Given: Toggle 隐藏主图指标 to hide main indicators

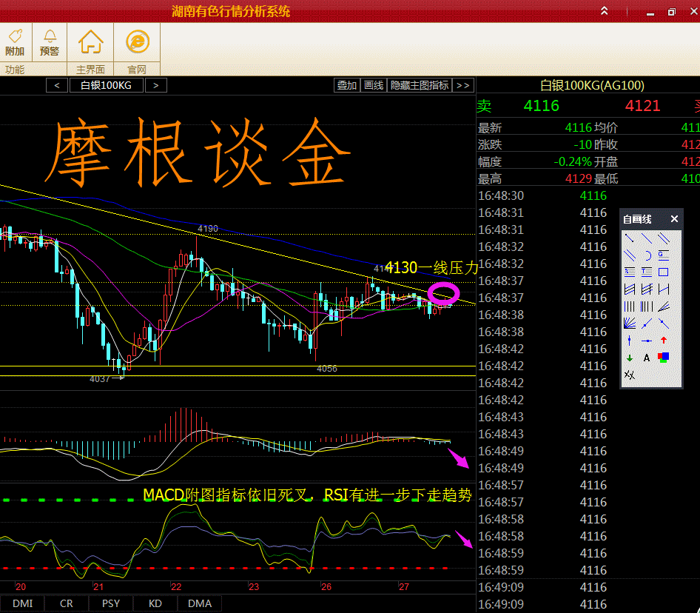Looking at the screenshot, I should 420,85.
